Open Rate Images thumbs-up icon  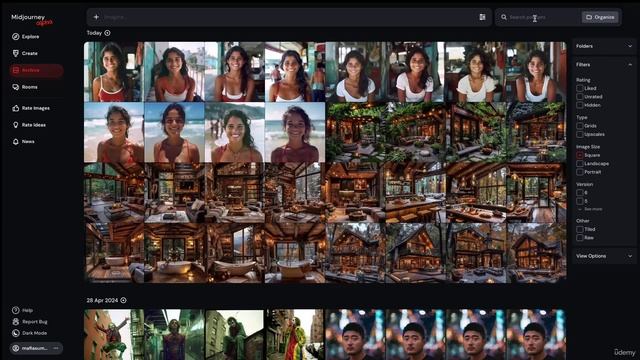[x=16, y=108]
